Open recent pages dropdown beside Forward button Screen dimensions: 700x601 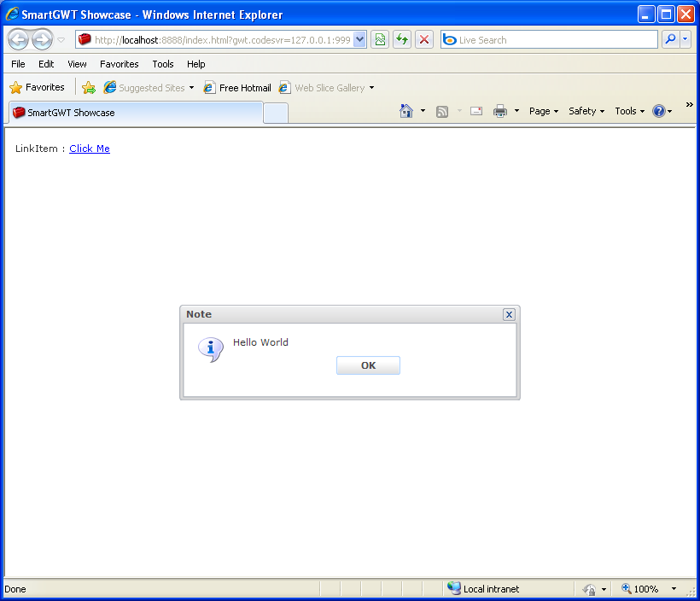tap(61, 40)
